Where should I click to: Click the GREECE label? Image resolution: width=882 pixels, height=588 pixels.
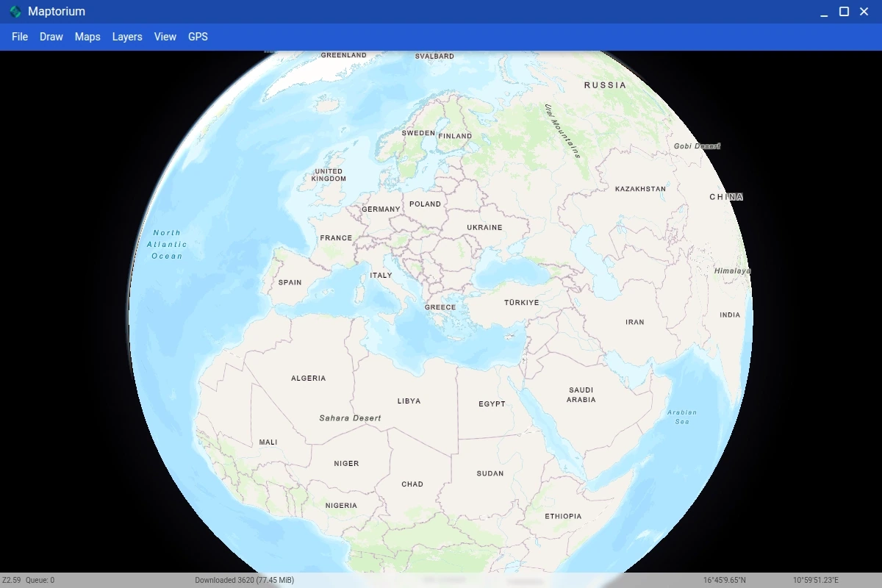click(440, 307)
